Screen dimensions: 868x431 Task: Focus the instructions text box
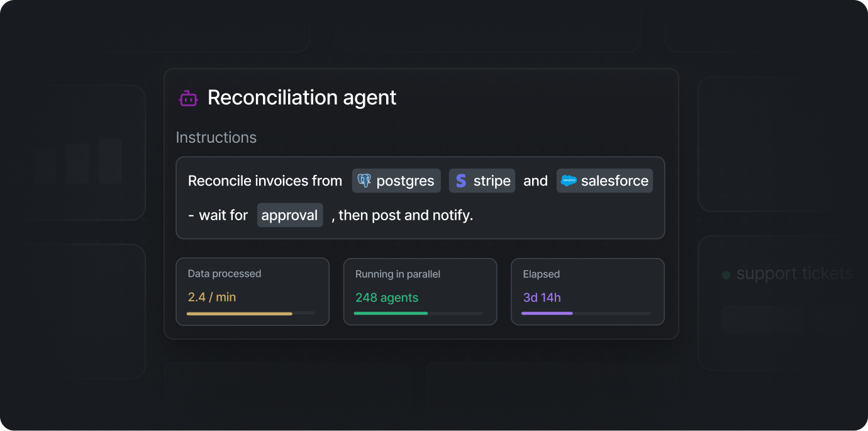coord(420,198)
